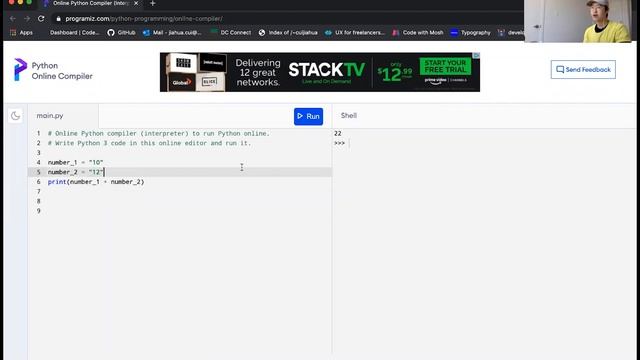Image resolution: width=640 pixels, height=360 pixels.
Task: Open the Index of /~cuijiahua bookmark
Action: coord(288,33)
